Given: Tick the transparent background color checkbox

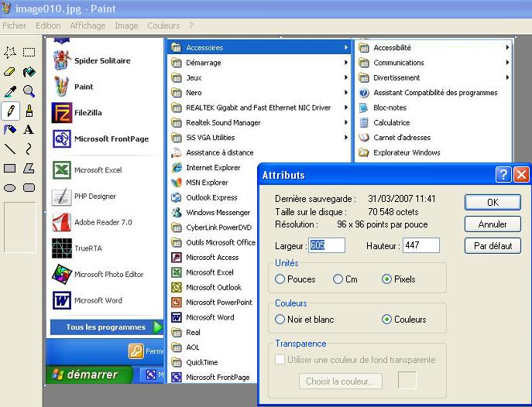Looking at the screenshot, I should (280, 360).
